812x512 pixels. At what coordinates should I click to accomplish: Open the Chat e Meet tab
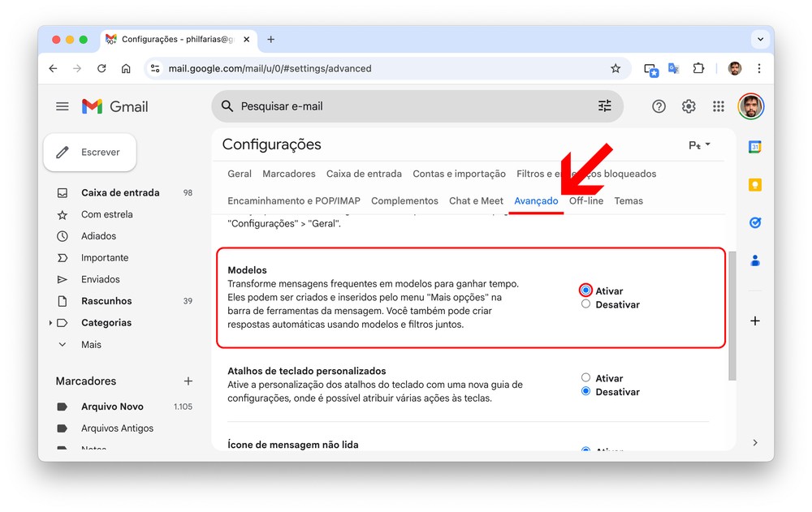[476, 201]
